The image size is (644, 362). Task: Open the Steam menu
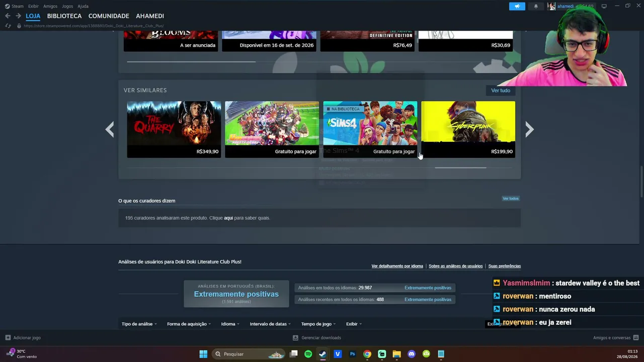pyautogui.click(x=18, y=6)
